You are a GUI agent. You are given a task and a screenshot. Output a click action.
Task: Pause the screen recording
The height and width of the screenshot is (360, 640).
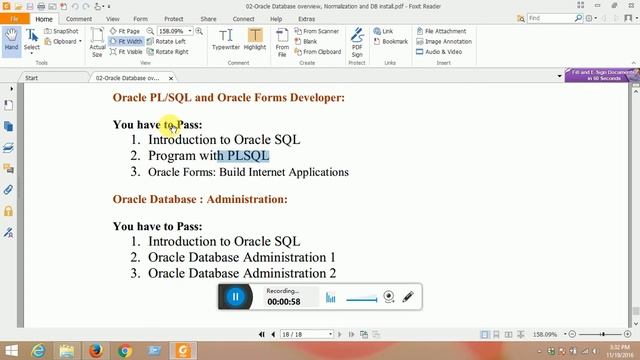click(236, 297)
